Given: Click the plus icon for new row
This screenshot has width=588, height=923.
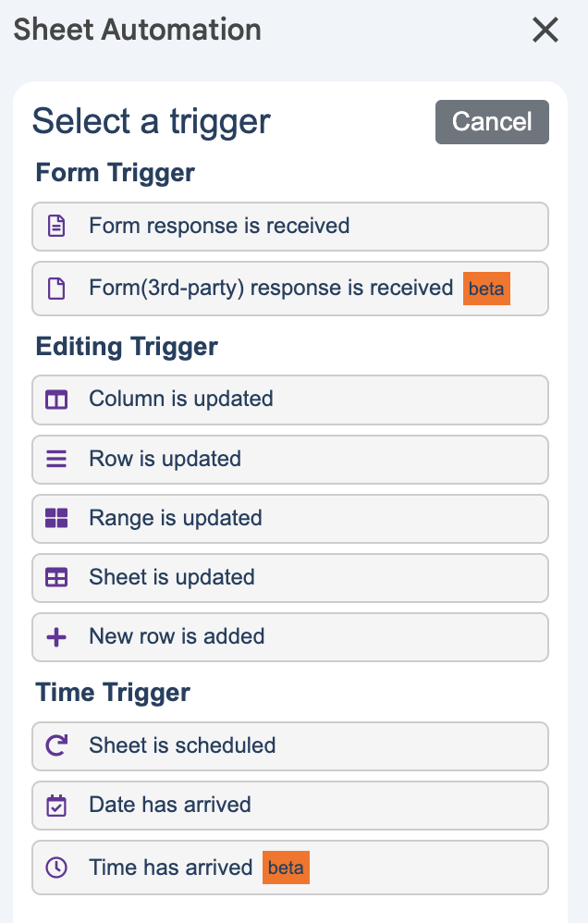Looking at the screenshot, I should (56, 636).
